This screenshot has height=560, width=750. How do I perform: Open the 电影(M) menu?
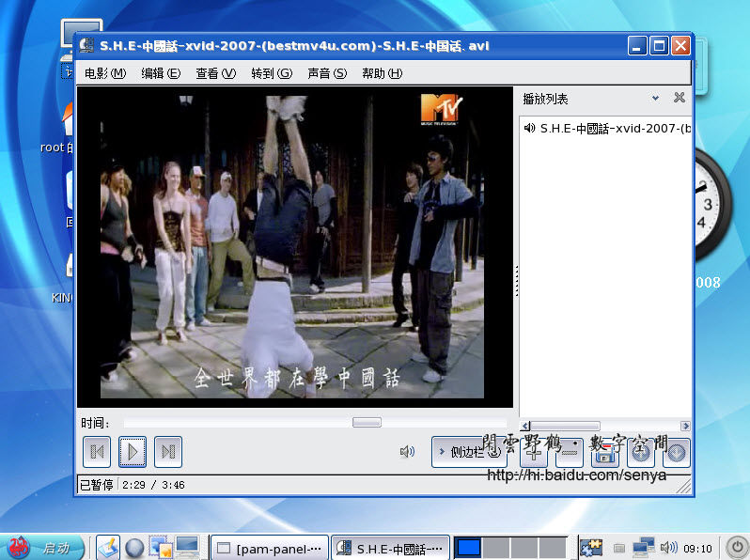[x=105, y=73]
